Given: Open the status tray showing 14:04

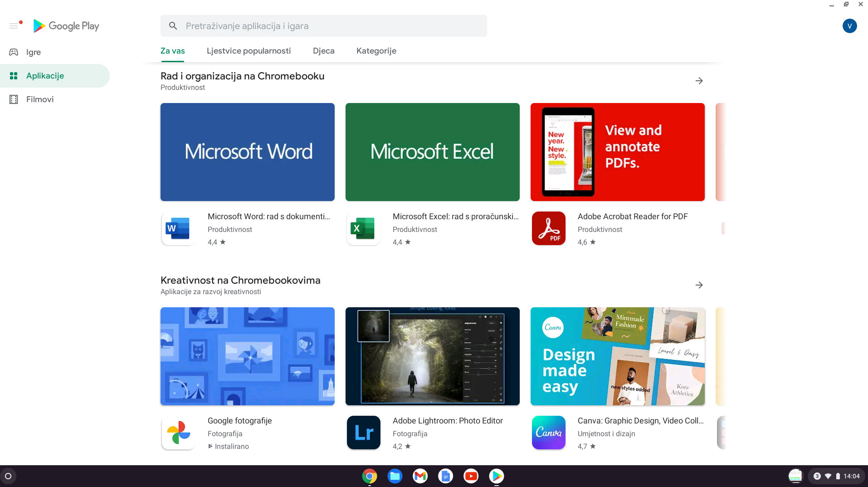Looking at the screenshot, I should 837,476.
